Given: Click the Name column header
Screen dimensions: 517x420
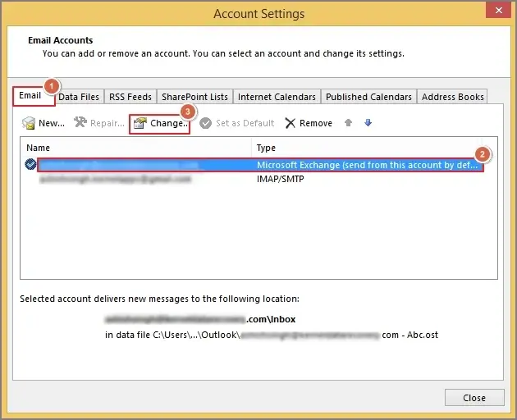Looking at the screenshot, I should (x=38, y=148).
